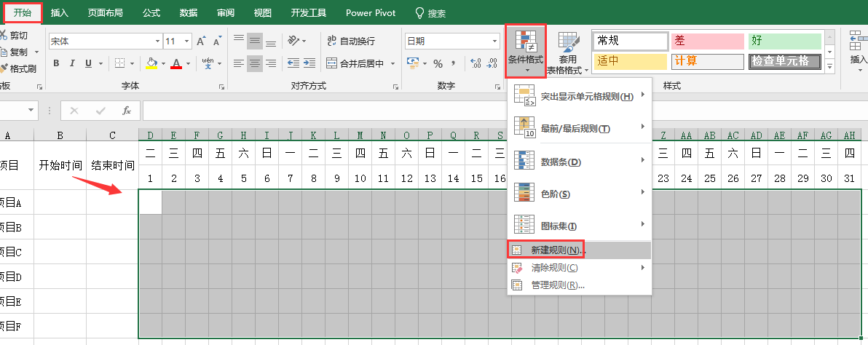The width and height of the screenshot is (868, 345).
Task: Open the 字体 group dialog launcher
Action: pos(221,87)
